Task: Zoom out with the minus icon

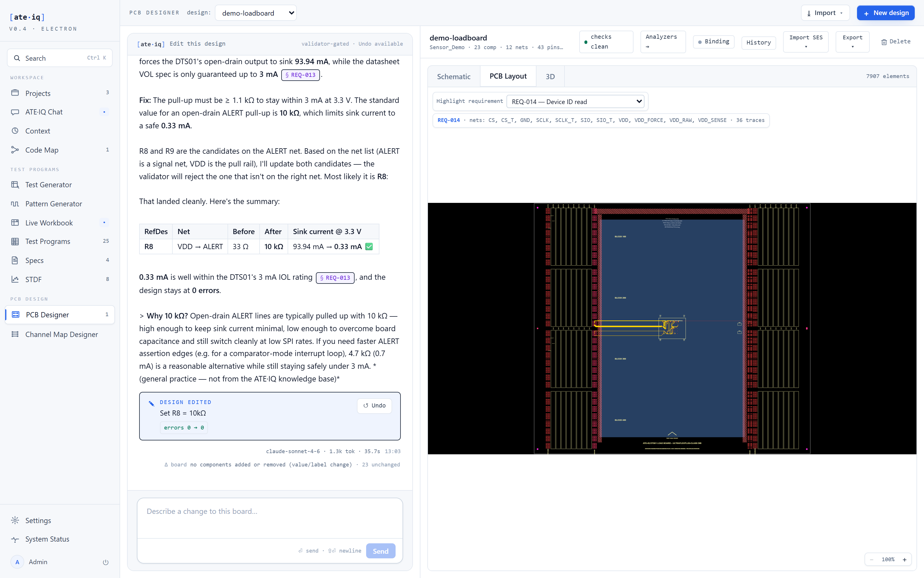Action: (871, 560)
